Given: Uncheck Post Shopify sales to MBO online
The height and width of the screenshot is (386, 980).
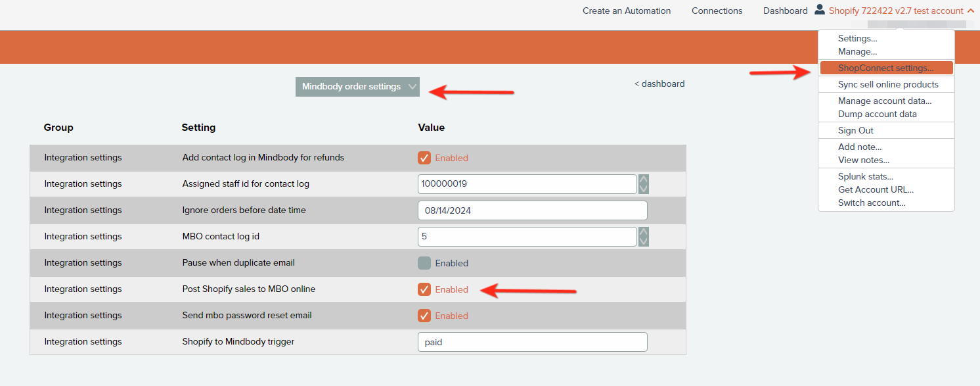Looking at the screenshot, I should click(424, 289).
